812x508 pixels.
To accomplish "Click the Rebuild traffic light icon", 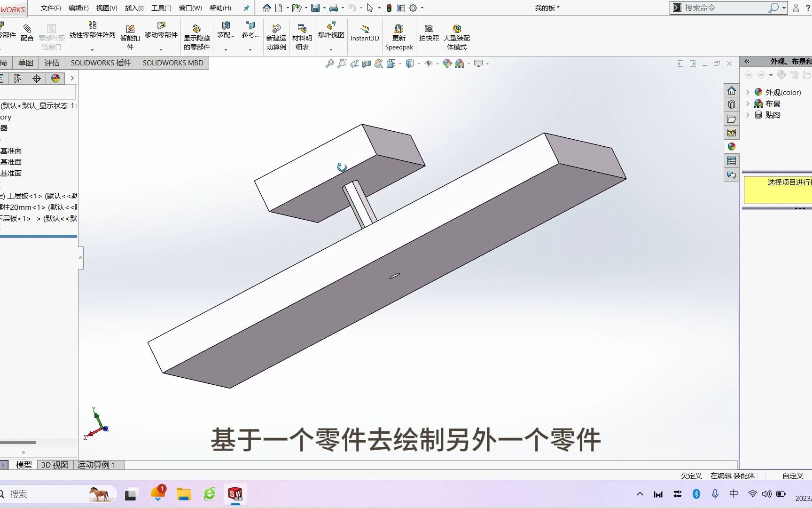I will point(389,8).
